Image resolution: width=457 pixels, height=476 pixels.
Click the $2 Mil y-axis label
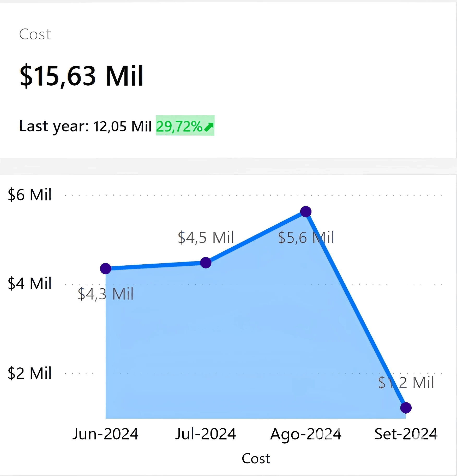(x=30, y=373)
